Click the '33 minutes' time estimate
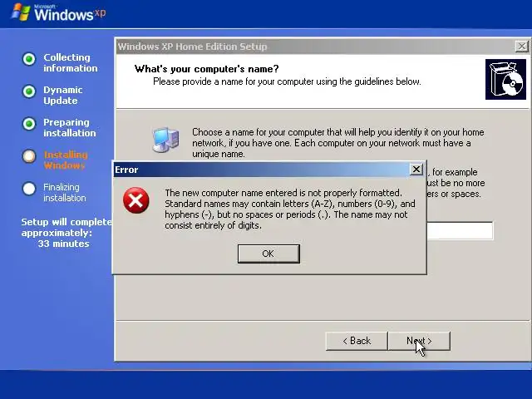The image size is (532, 399). coord(63,244)
